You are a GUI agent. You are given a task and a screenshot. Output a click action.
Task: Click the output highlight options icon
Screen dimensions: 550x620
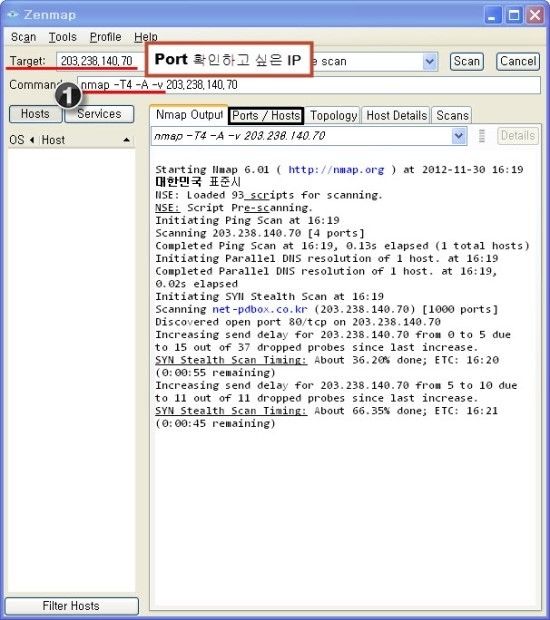[482, 136]
